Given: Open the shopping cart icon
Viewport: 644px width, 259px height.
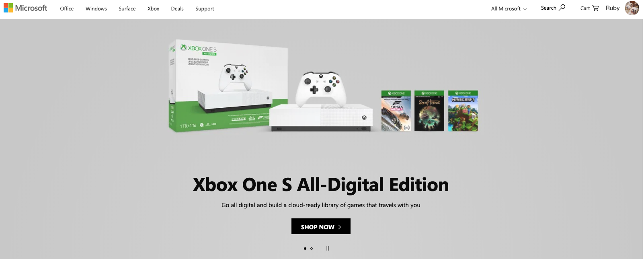Looking at the screenshot, I should [x=595, y=8].
